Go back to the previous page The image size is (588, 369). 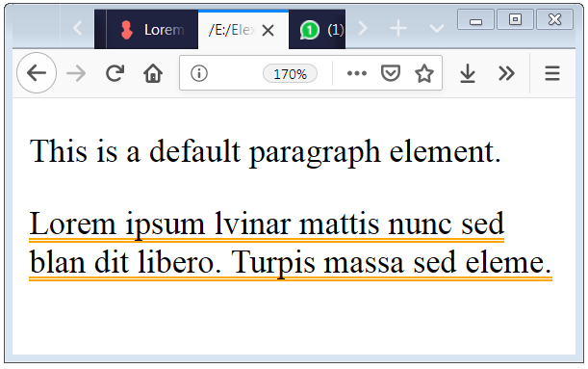[x=37, y=73]
